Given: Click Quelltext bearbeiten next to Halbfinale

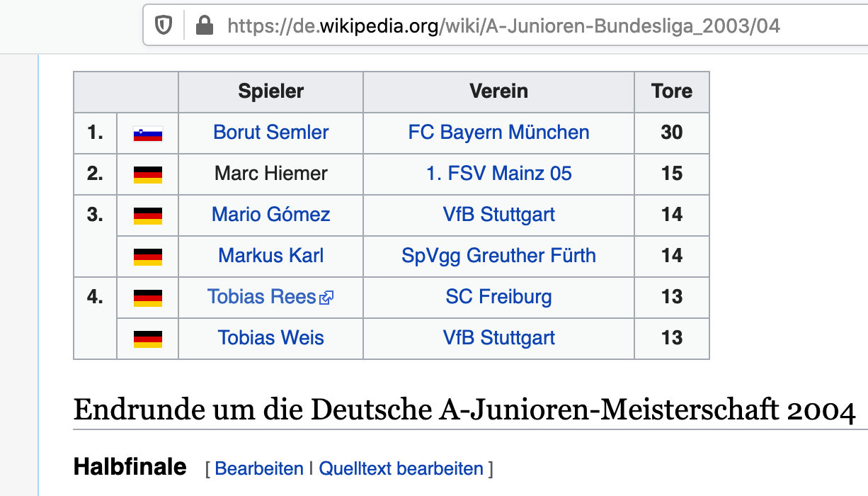Looking at the screenshot, I should tap(401, 468).
